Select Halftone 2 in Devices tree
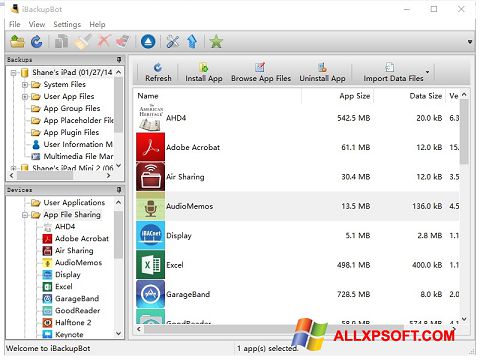The image size is (480, 360). [73, 323]
